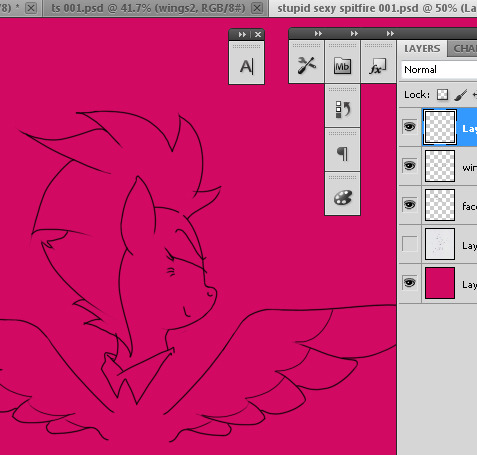477x455 pixels.
Task: Open the Mini Bridge panel icon
Action: [x=342, y=65]
